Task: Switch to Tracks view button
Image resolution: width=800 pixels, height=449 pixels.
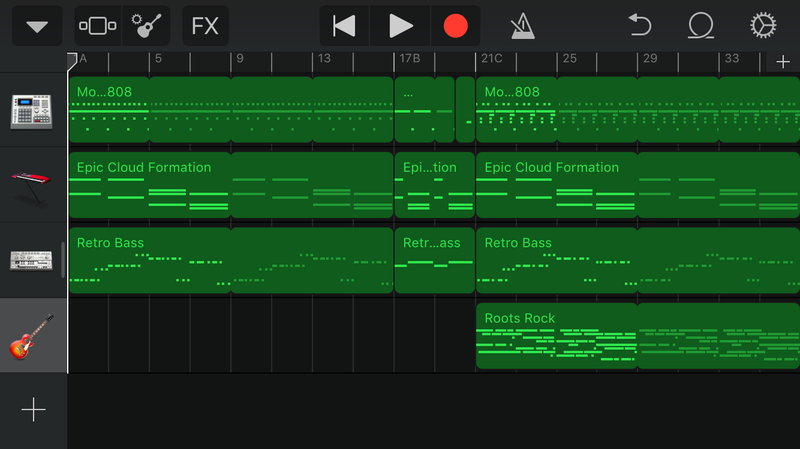Action: pos(97,26)
